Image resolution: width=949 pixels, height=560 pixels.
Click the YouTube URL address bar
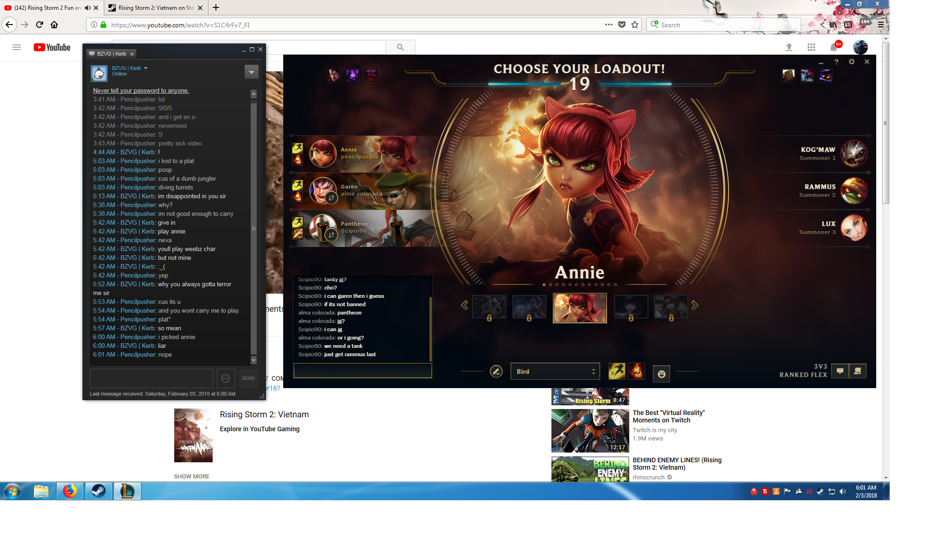point(352,25)
